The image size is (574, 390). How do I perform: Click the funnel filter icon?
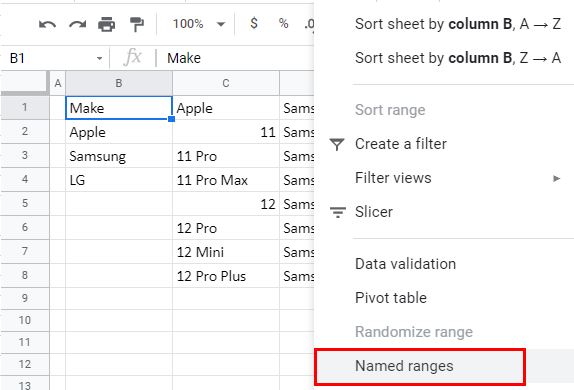coord(337,144)
